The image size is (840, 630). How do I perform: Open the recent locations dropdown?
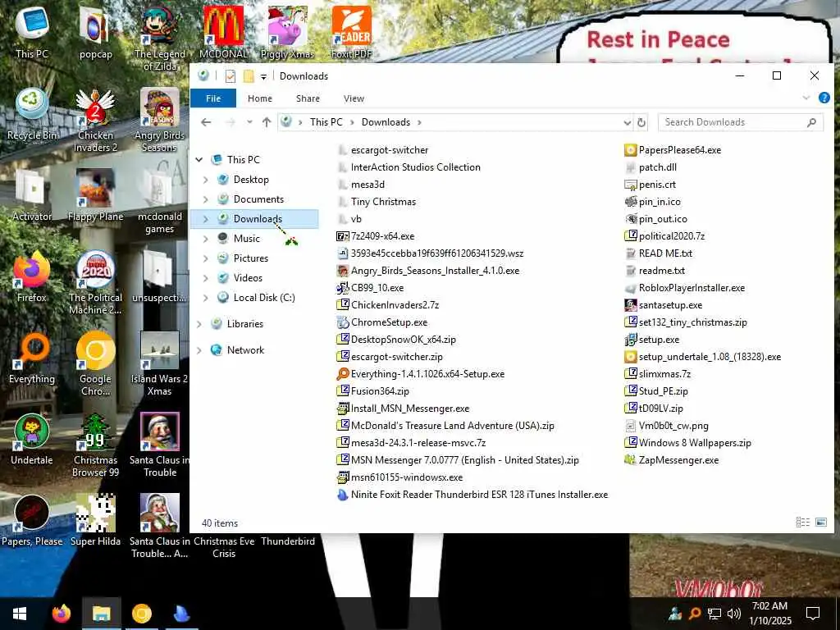[x=249, y=122]
